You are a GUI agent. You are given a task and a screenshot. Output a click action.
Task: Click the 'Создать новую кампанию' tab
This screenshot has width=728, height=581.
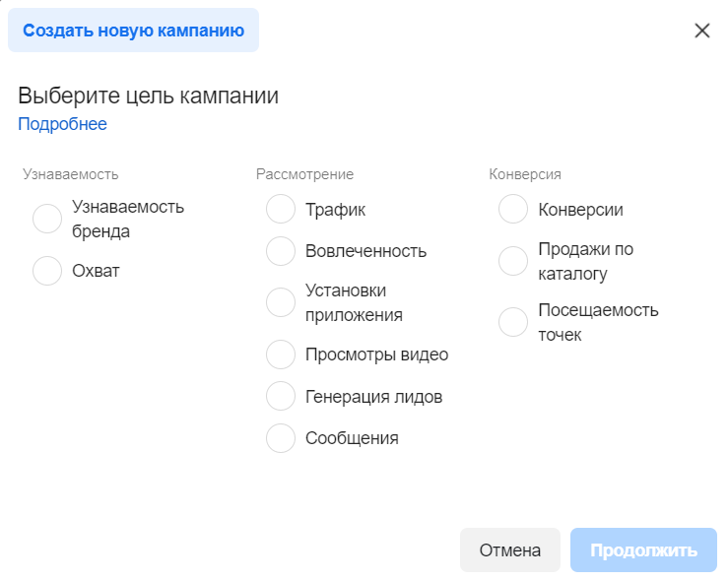coord(133,31)
